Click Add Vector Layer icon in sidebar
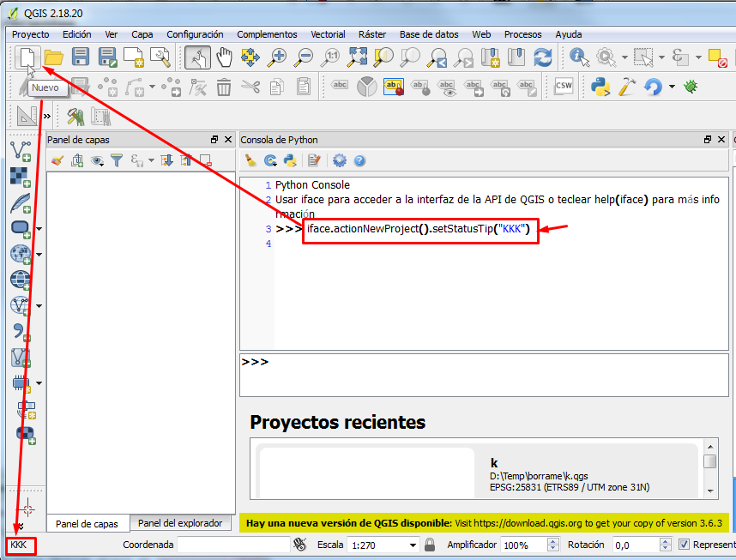The width and height of the screenshot is (736, 560). 21,151
